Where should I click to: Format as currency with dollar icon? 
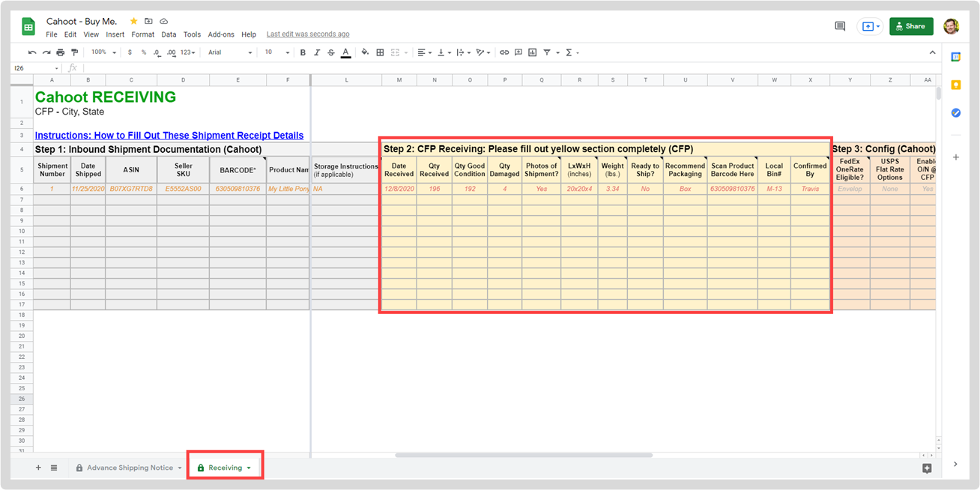click(x=130, y=52)
